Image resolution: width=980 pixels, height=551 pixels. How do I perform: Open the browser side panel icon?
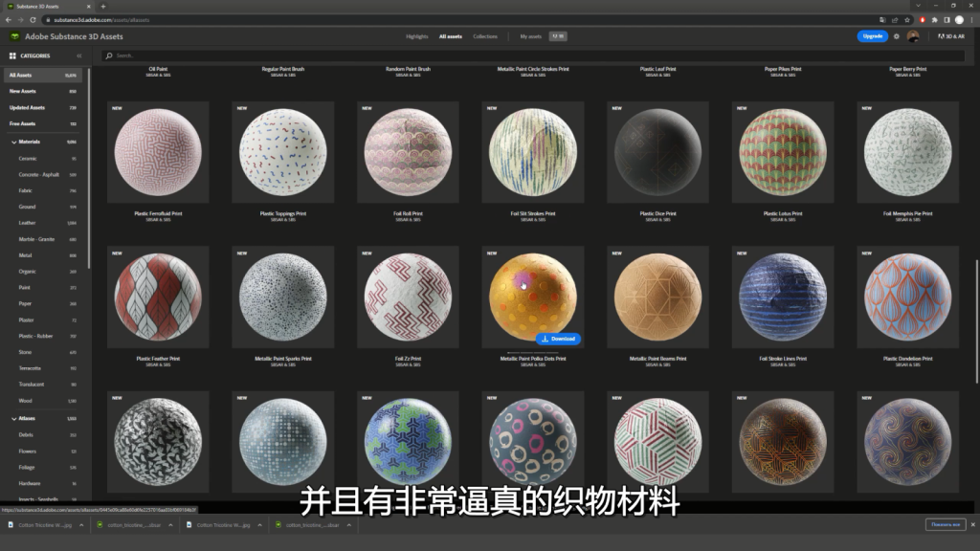click(x=947, y=20)
